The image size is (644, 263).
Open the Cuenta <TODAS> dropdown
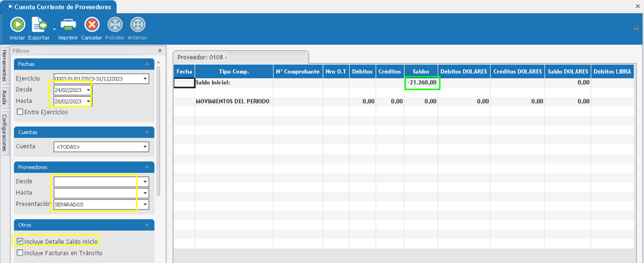(x=145, y=147)
